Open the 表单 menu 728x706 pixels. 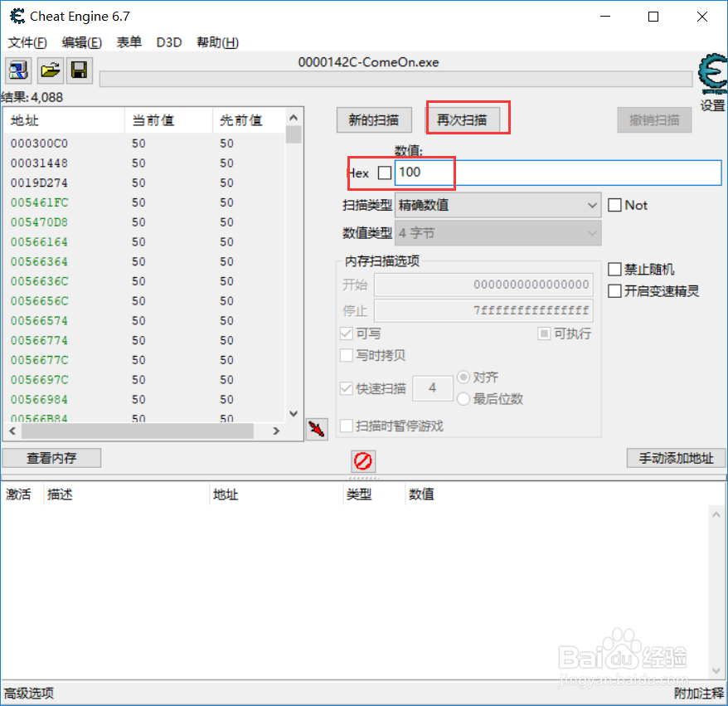(x=129, y=43)
